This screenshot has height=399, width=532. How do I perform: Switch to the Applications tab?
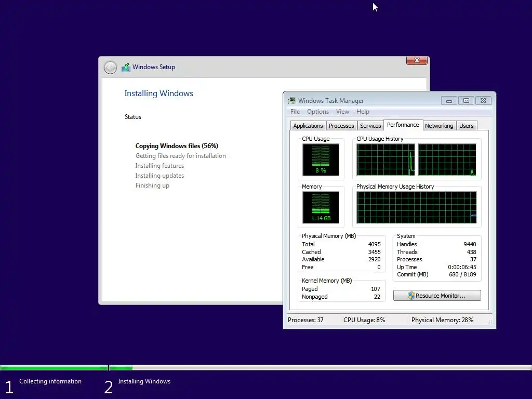(x=308, y=126)
